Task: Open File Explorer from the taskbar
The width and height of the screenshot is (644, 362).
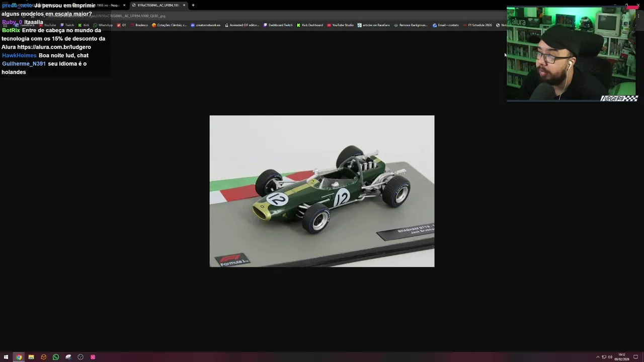Action: tap(31, 357)
